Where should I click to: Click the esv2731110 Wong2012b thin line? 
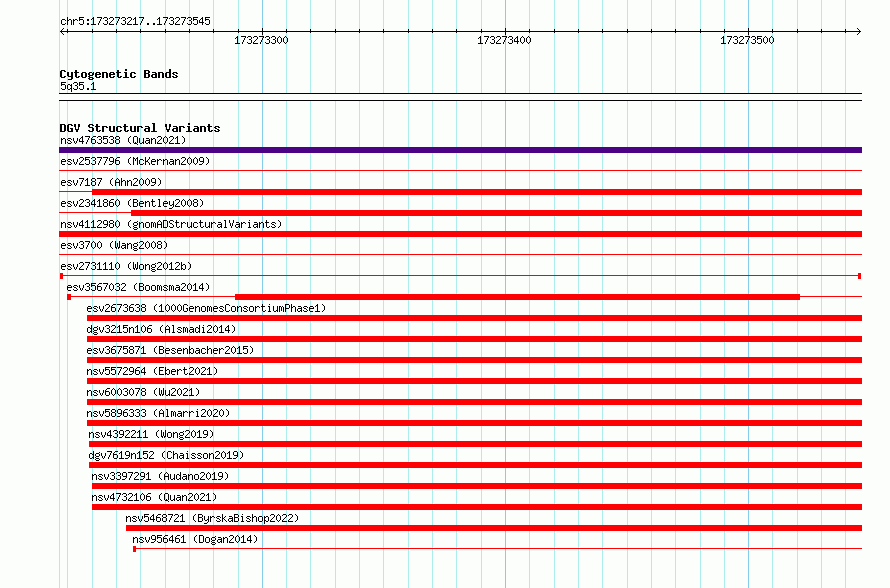tap(460, 276)
